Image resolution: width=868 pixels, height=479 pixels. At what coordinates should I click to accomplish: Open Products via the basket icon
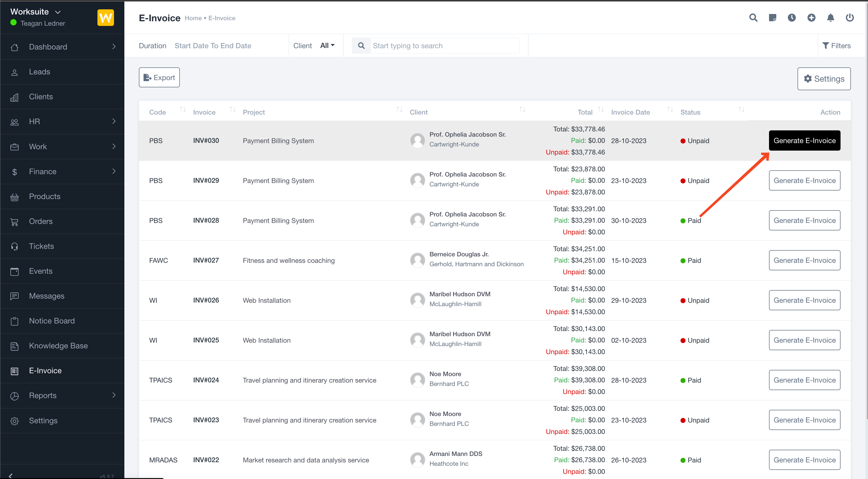pyautogui.click(x=15, y=196)
